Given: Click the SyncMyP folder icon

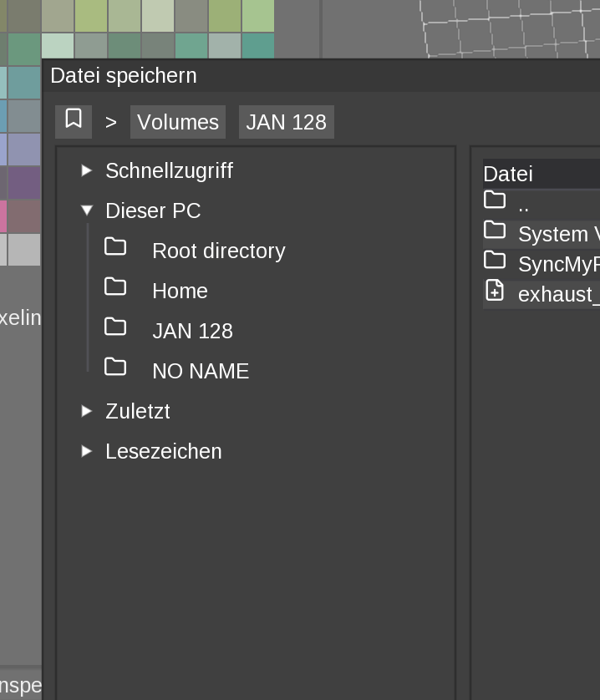Looking at the screenshot, I should (495, 261).
